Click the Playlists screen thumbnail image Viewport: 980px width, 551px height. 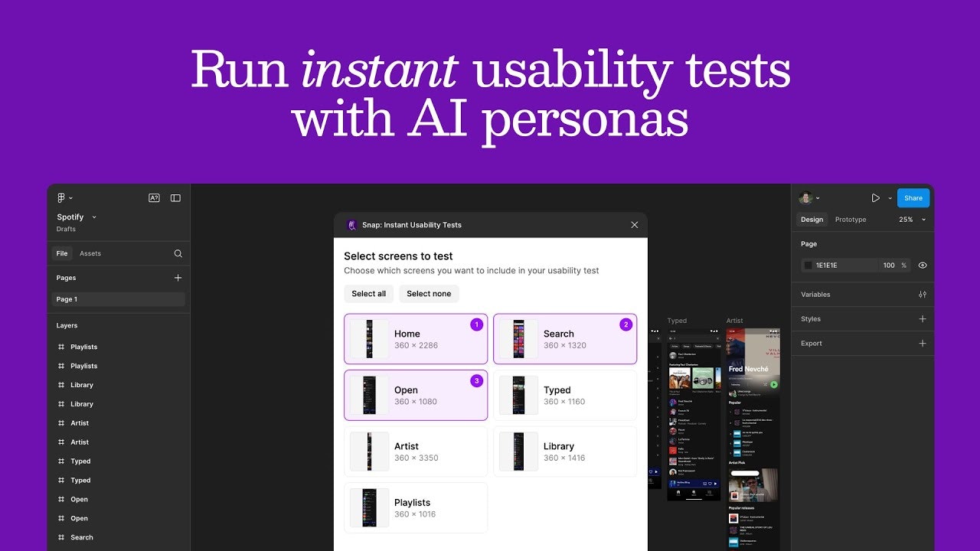370,507
